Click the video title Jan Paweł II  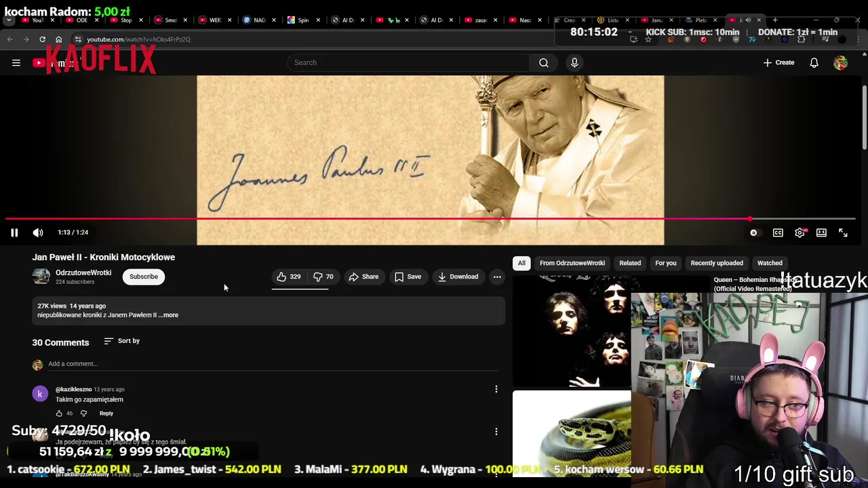click(104, 257)
